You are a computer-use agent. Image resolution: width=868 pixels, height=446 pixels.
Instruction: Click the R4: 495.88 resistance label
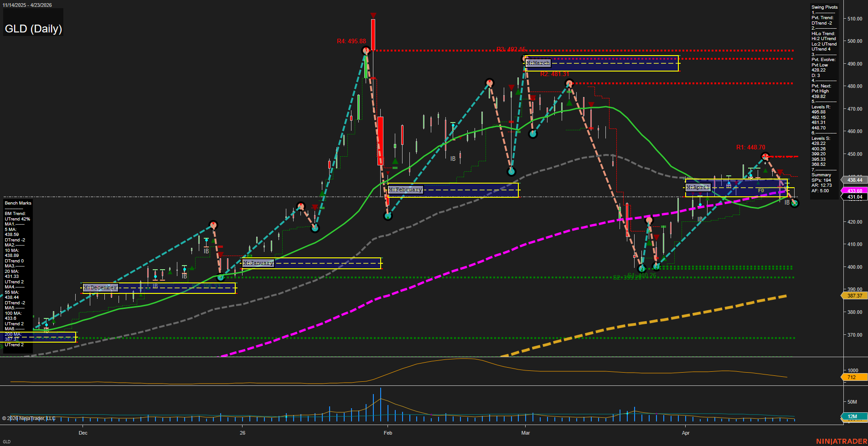pyautogui.click(x=351, y=41)
